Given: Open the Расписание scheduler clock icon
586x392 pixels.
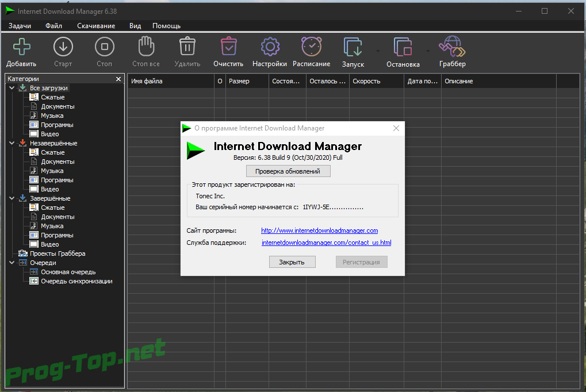Looking at the screenshot, I should pyautogui.click(x=311, y=47).
